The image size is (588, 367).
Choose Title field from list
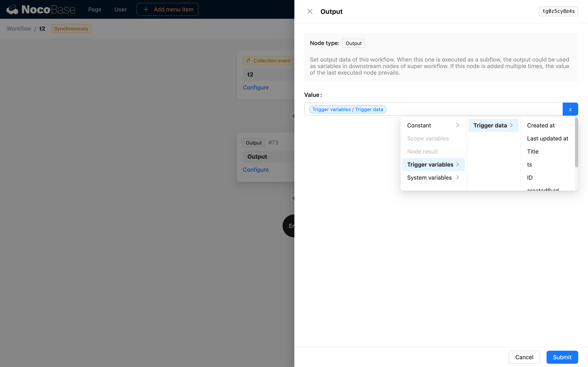click(x=533, y=151)
